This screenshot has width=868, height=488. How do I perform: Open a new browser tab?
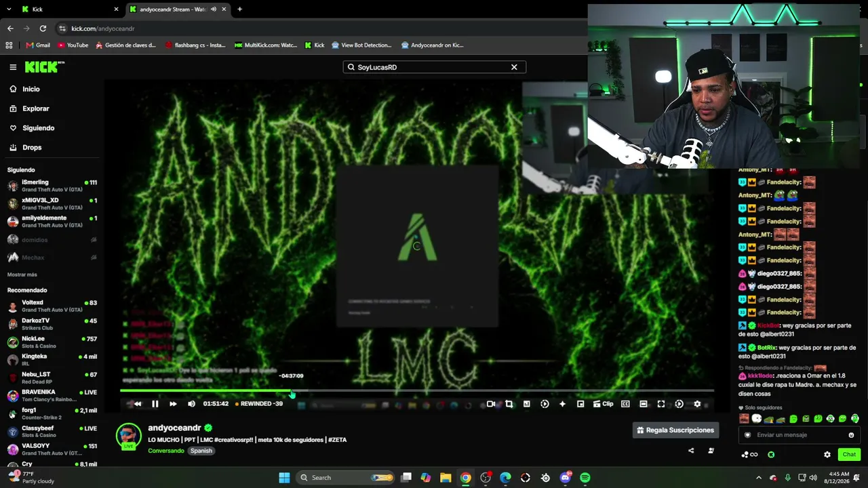click(x=239, y=9)
